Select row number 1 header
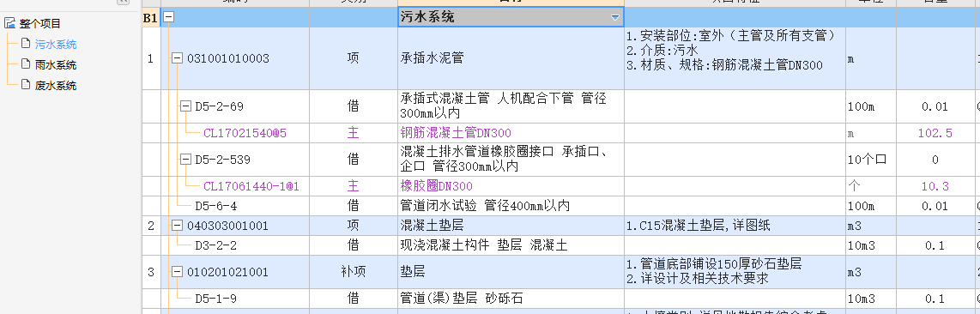Viewport: 980px width, 314px height. (x=151, y=58)
